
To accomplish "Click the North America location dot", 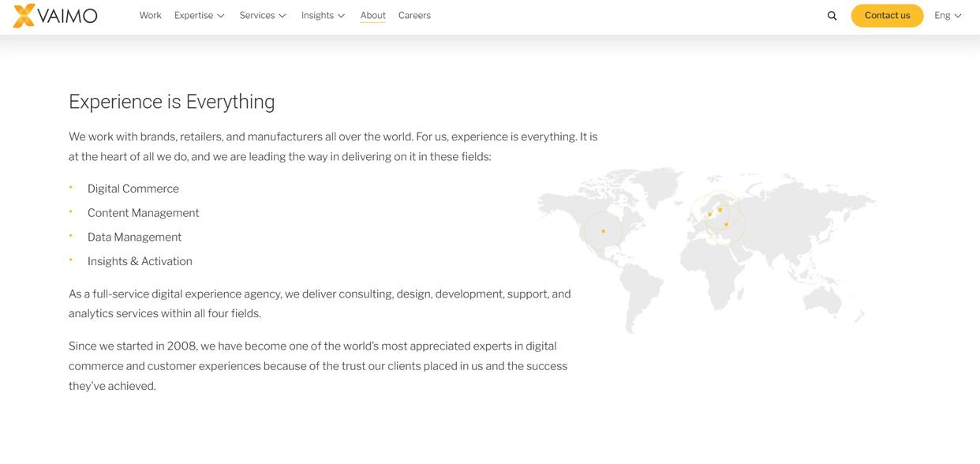I will (x=604, y=231).
